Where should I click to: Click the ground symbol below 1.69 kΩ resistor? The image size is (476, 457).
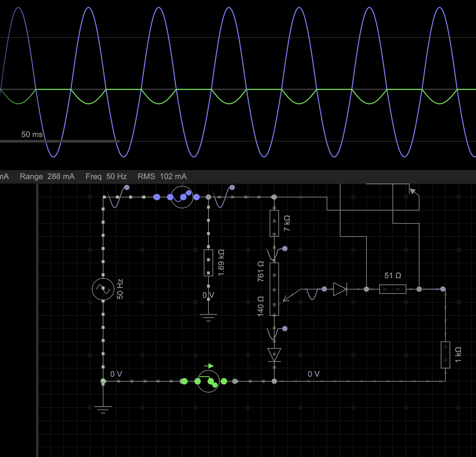208,317
